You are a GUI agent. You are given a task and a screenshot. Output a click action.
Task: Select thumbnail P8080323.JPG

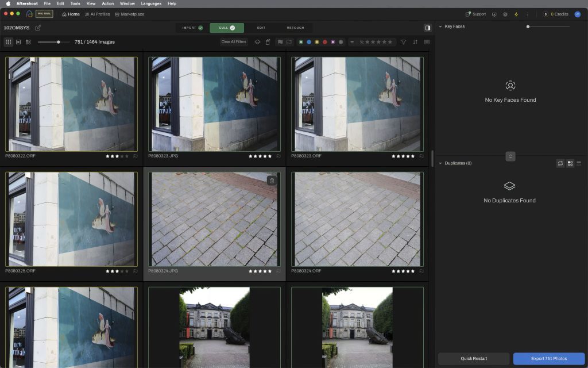click(x=214, y=104)
